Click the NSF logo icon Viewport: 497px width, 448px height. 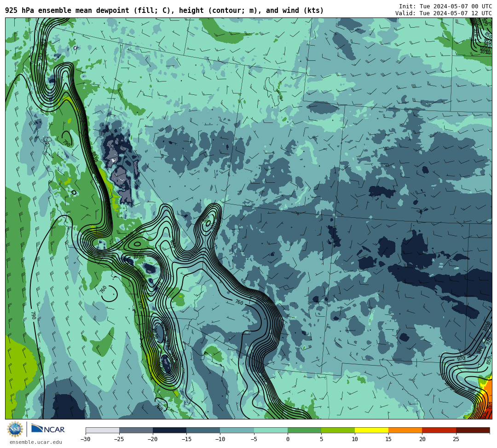point(15,429)
